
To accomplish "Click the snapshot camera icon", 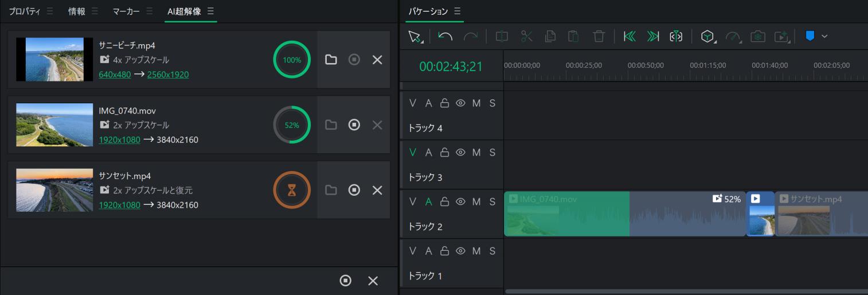I will (758, 37).
